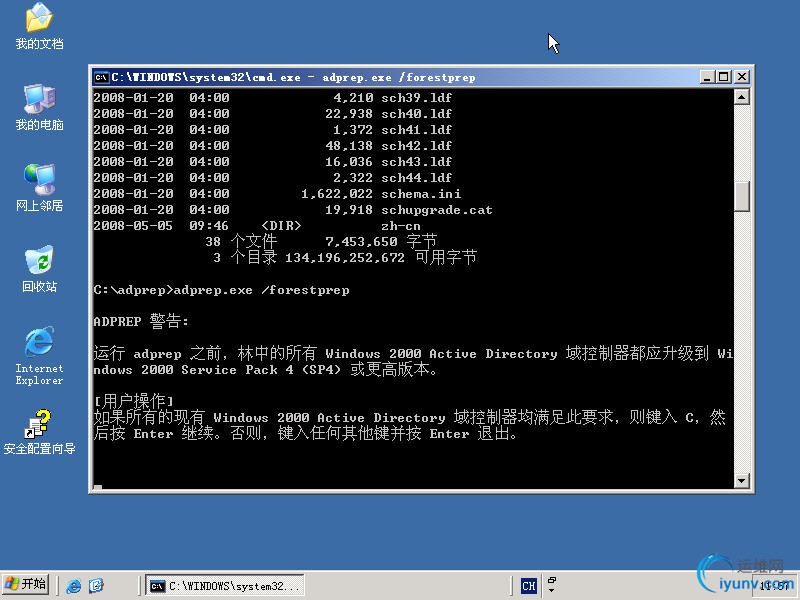Launch Internet Explorer from the quick launch bar

(x=73, y=585)
